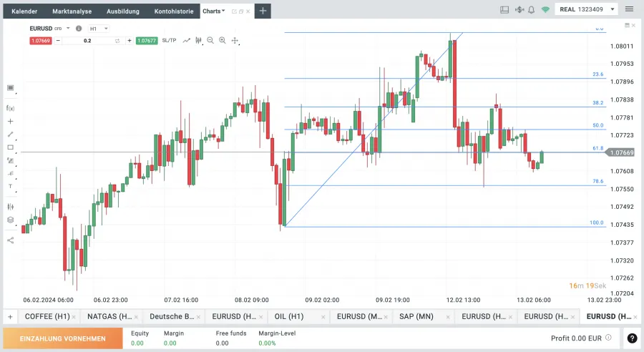This screenshot has height=352, width=644.
Task: Click the 23.6 Fibonacci level label
Action: (x=598, y=74)
